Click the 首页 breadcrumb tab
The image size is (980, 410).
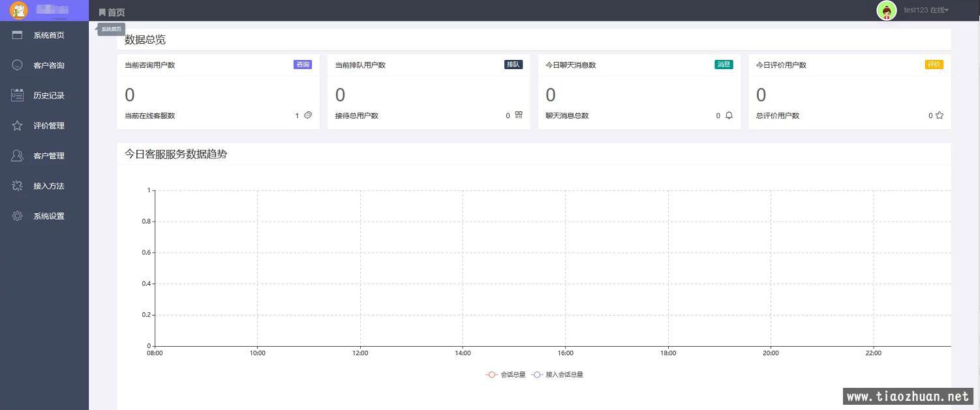[112, 12]
